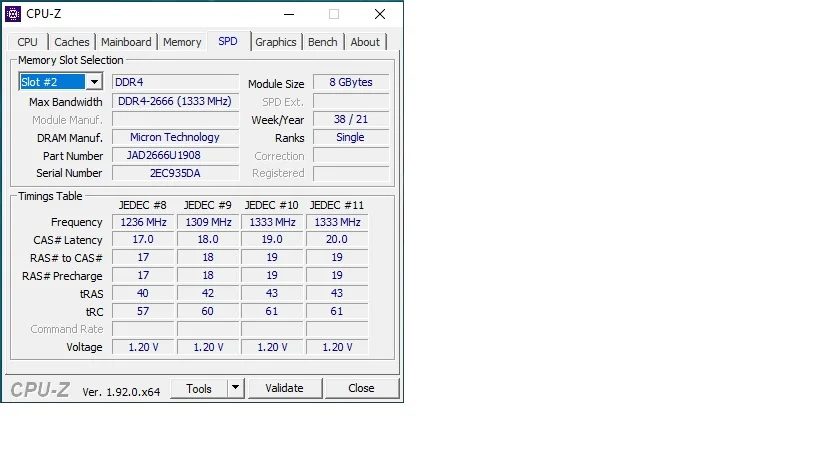The image size is (819, 460).
Task: Switch to the Caches tab
Action: [72, 42]
